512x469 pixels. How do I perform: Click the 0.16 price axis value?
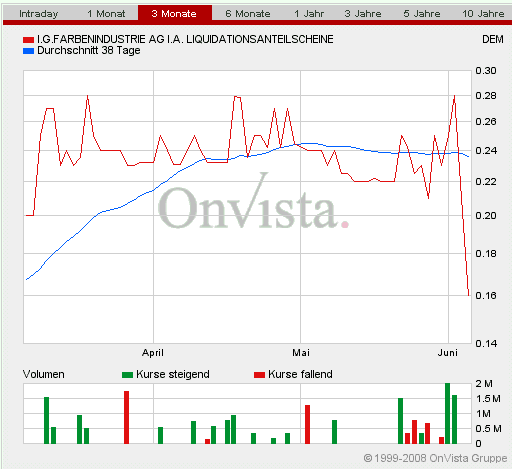(x=486, y=296)
